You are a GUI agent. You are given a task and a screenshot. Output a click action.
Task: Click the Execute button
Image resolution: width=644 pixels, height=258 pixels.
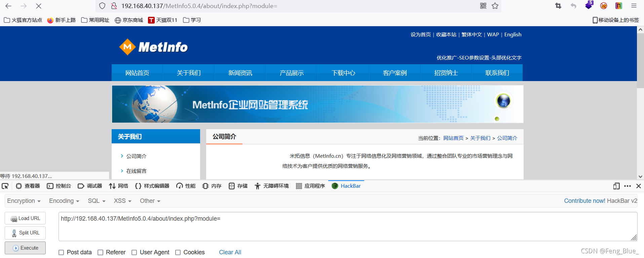pyautogui.click(x=25, y=248)
